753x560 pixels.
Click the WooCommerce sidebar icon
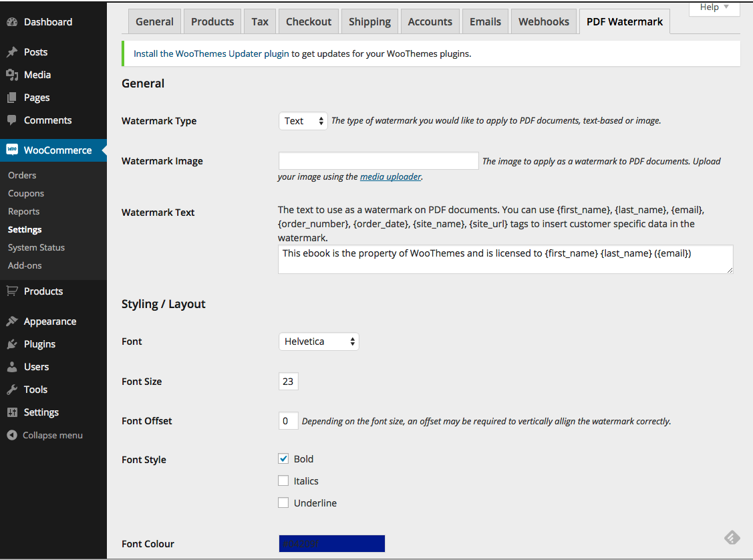click(x=11, y=150)
